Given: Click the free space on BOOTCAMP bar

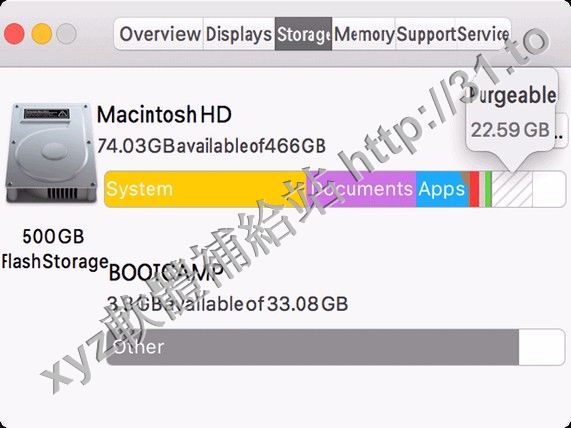Looking at the screenshot, I should (542, 347).
